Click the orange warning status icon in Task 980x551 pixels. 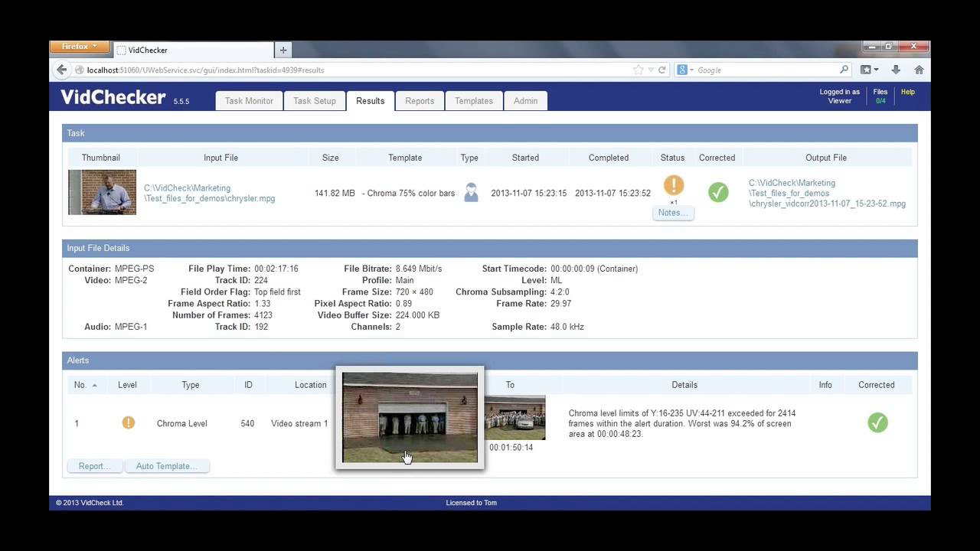pos(673,185)
